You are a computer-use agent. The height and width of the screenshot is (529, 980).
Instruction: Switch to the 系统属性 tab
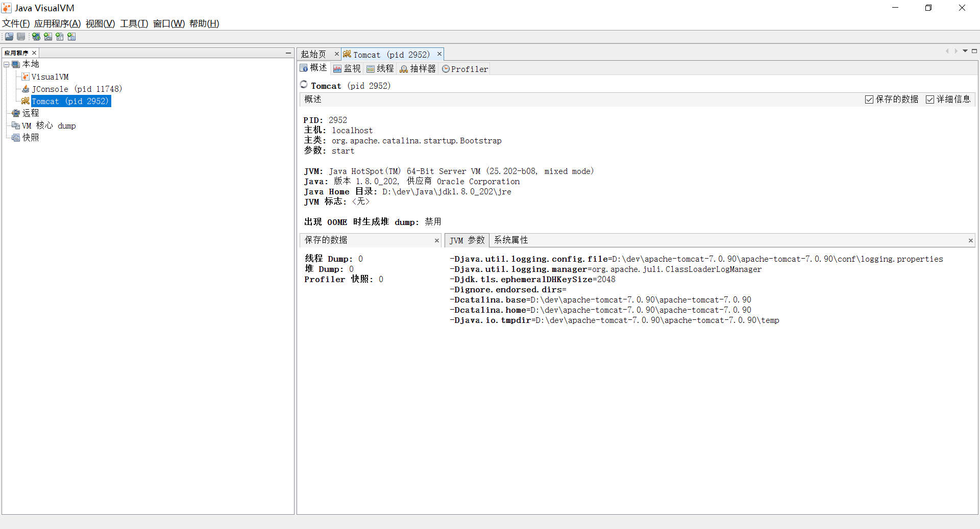tap(511, 240)
